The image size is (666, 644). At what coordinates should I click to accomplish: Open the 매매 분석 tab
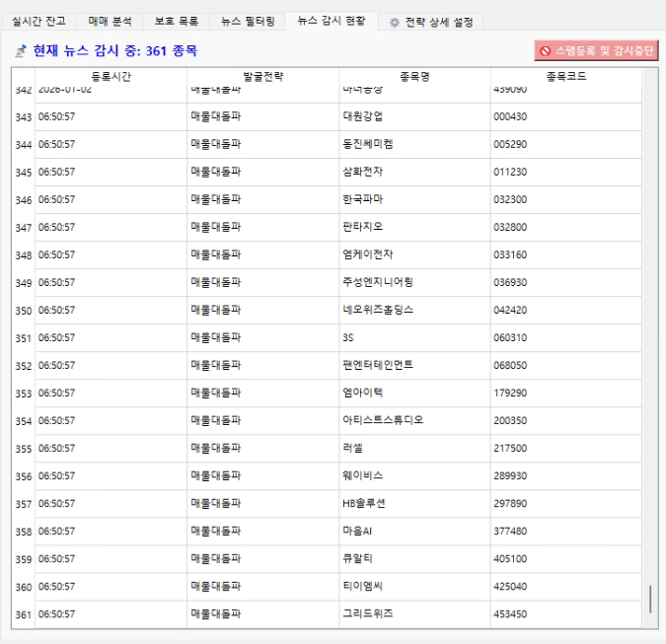coord(110,22)
